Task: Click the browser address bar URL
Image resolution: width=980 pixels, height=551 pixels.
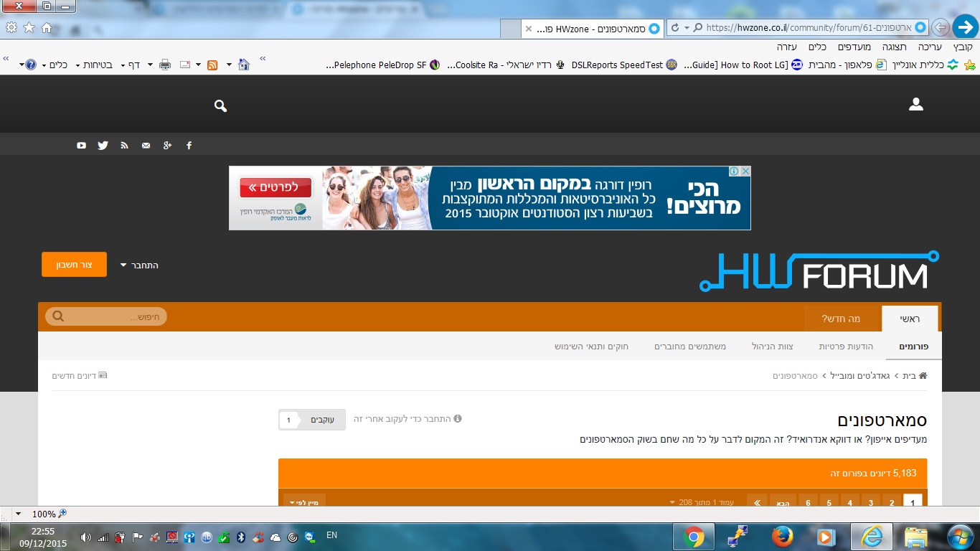Action: click(x=809, y=28)
